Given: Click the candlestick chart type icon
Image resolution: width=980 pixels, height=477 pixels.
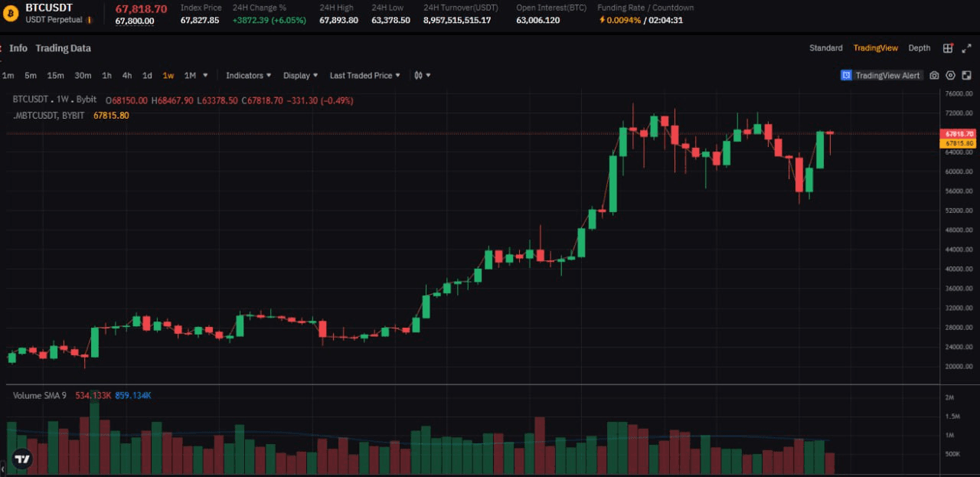Looking at the screenshot, I should tap(418, 76).
